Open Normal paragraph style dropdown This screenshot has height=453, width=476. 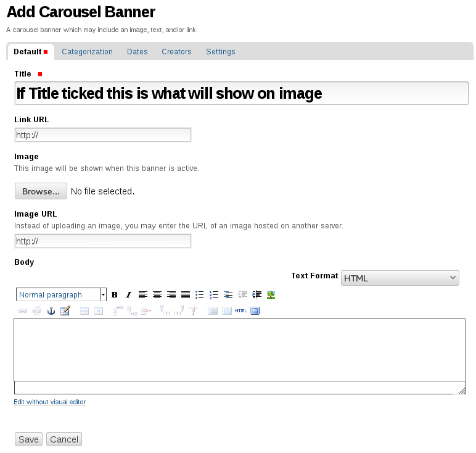[x=61, y=295]
